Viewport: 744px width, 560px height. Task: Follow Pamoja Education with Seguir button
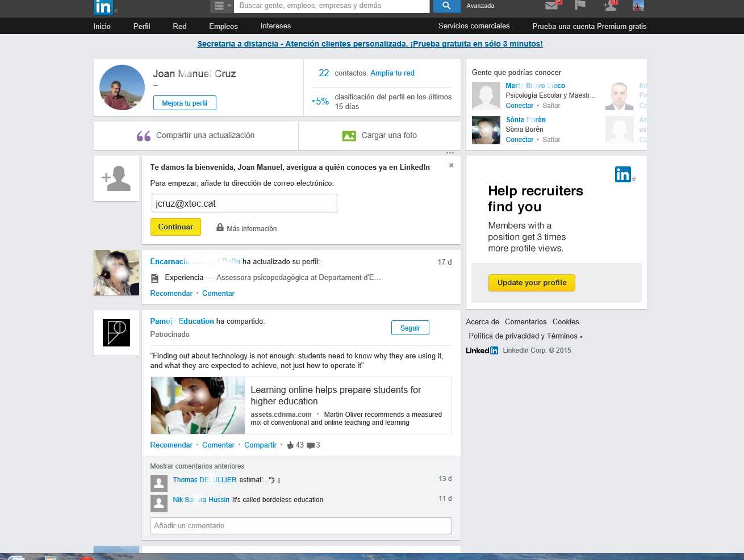(x=410, y=328)
